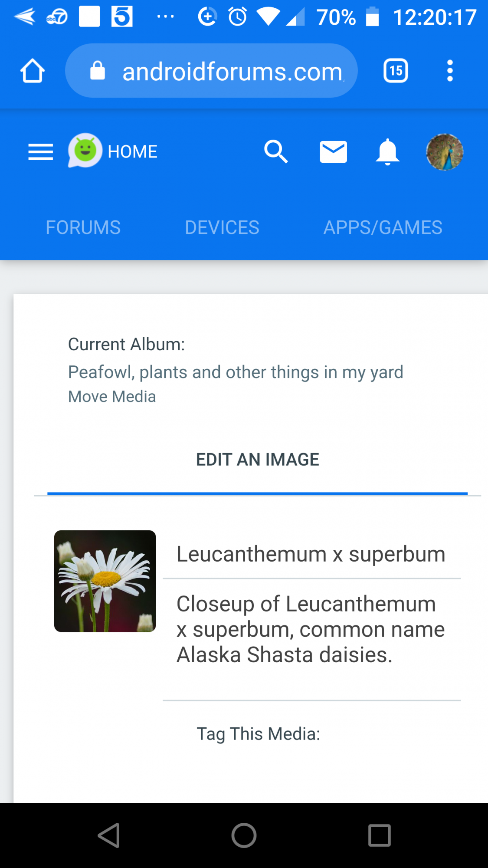Switch to the DEVICES section

point(222,227)
